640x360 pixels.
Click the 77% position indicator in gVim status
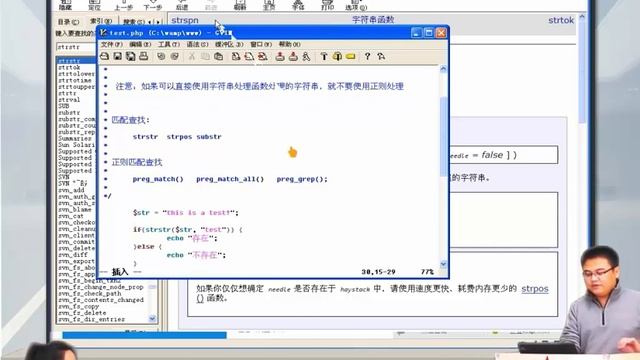427,272
